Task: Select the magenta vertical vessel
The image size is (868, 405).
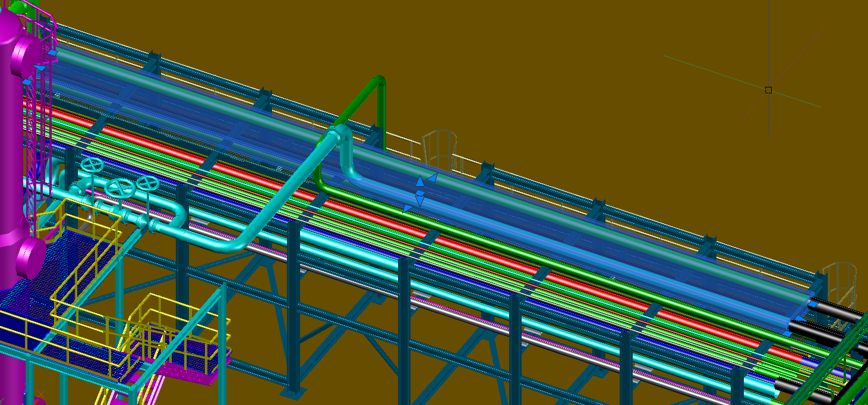Action: pyautogui.click(x=11, y=149)
